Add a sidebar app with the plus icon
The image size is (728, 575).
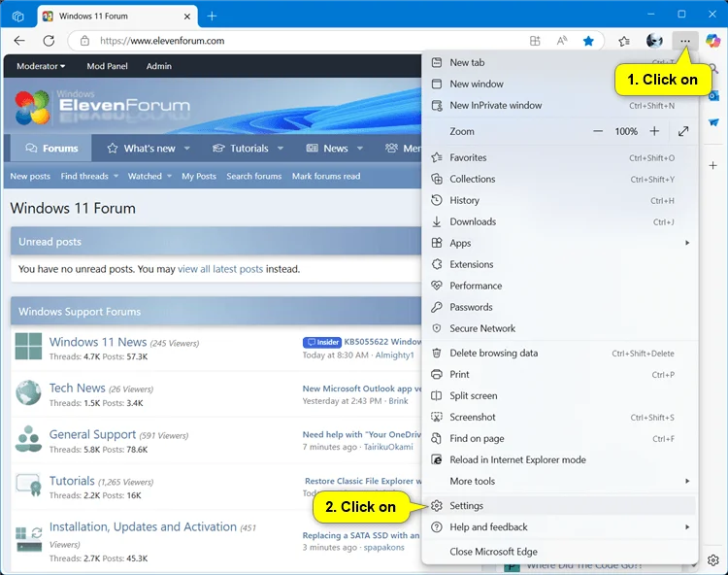coord(713,165)
